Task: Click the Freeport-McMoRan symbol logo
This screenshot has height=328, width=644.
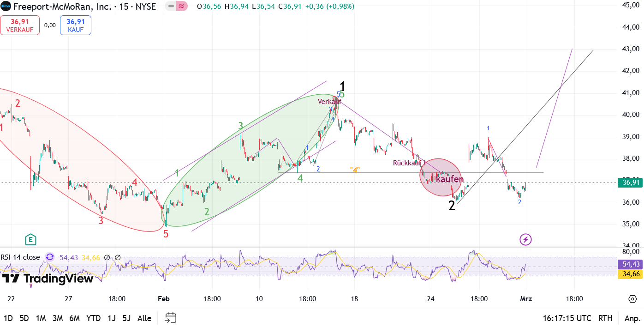Action: point(6,6)
